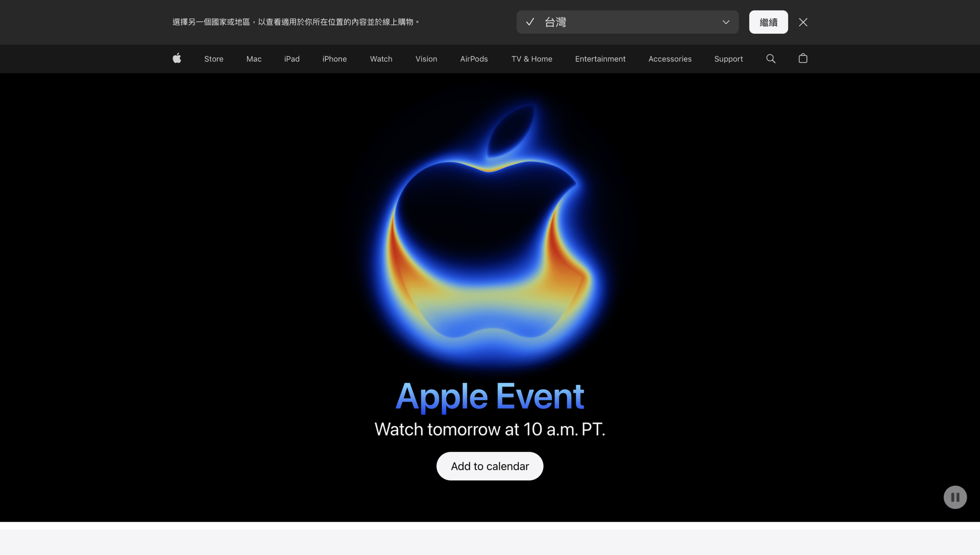Open the Watch menu

point(381,59)
